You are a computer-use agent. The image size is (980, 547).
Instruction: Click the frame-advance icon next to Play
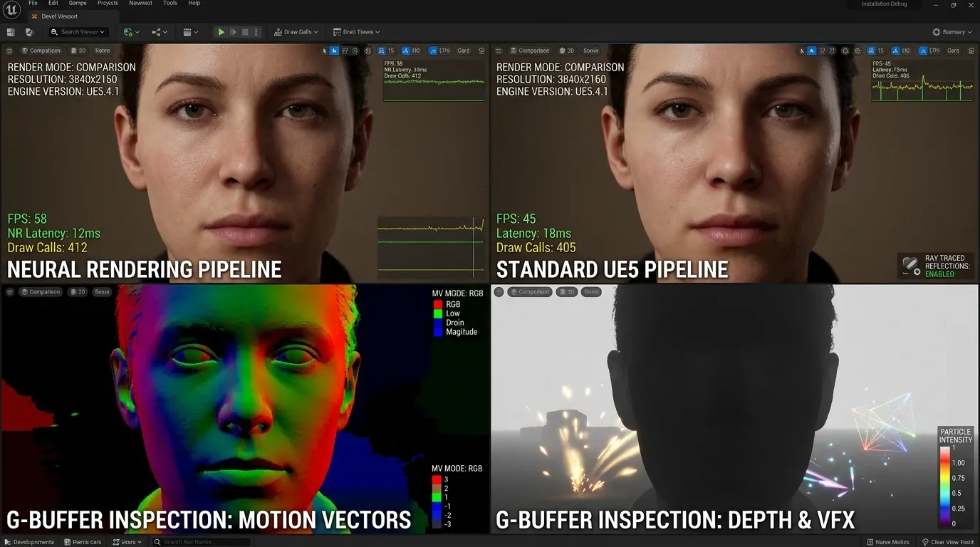click(233, 32)
